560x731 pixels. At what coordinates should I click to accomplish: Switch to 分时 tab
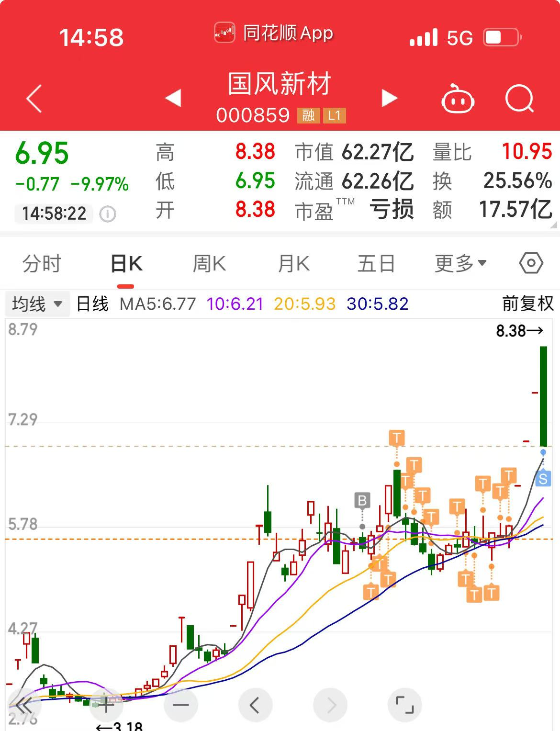coord(42,263)
